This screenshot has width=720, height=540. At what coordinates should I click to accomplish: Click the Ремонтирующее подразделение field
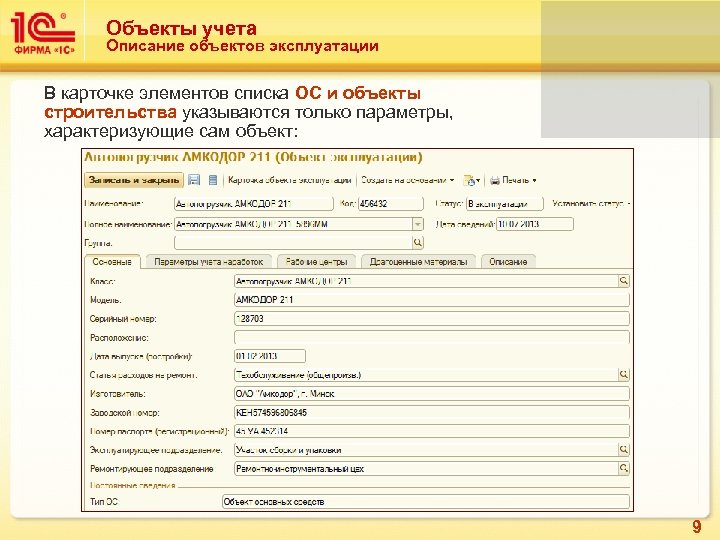(426, 468)
